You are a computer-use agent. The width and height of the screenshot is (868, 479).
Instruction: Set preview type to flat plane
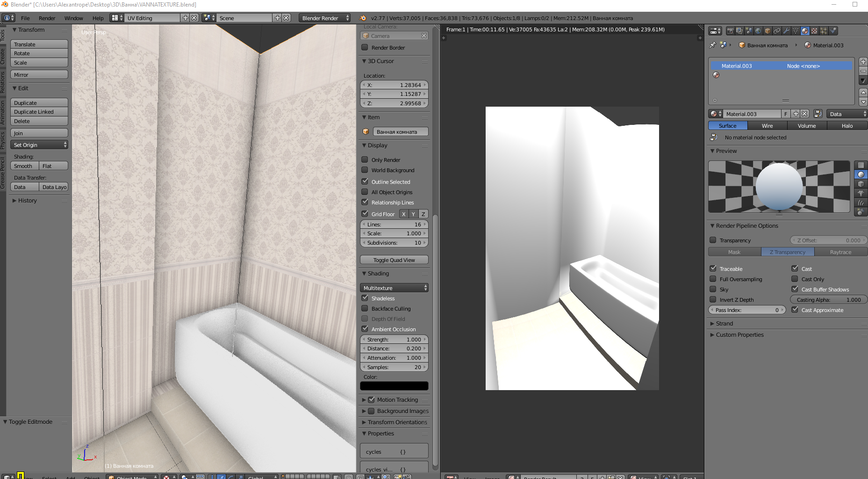pyautogui.click(x=861, y=165)
